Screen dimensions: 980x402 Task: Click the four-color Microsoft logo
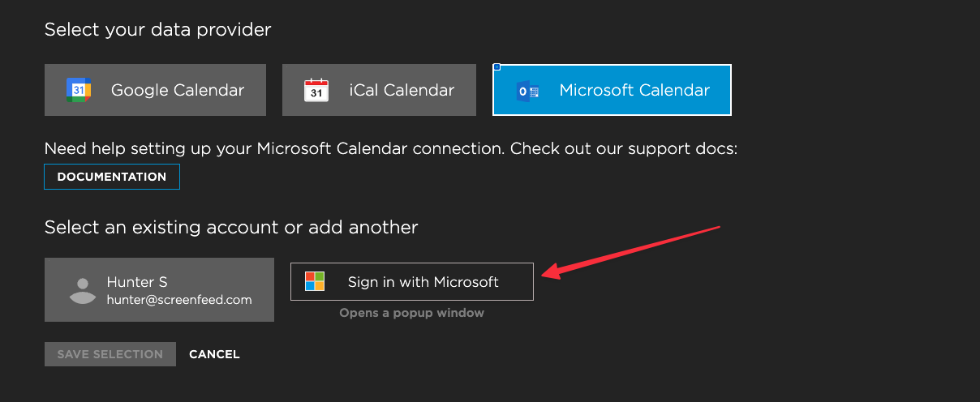pos(315,281)
